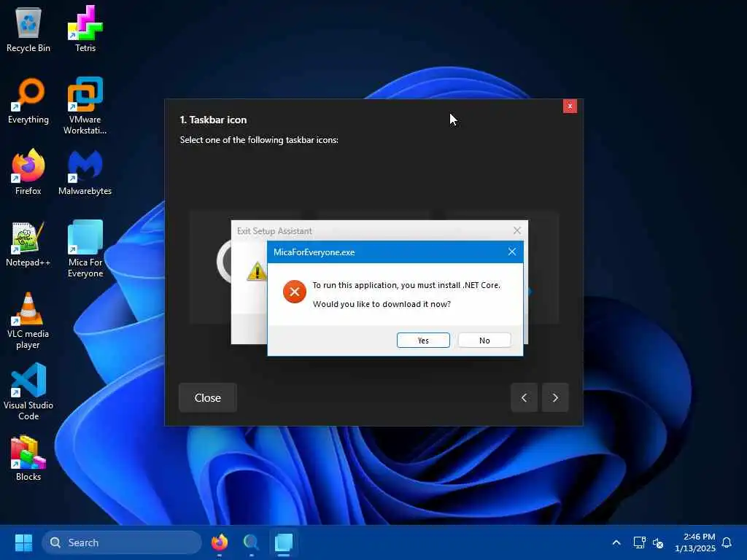Select the Firefox desktop shortcut
The width and height of the screenshot is (747, 560).
[28, 172]
